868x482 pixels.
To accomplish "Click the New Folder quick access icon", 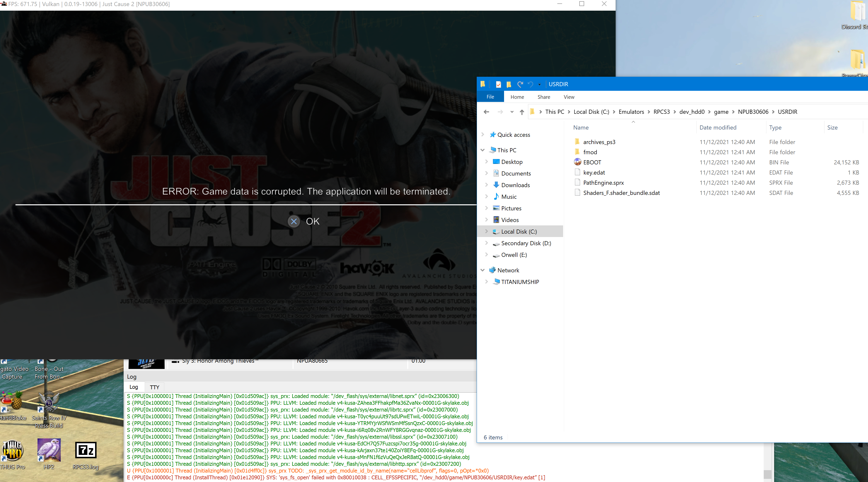I will tap(509, 84).
